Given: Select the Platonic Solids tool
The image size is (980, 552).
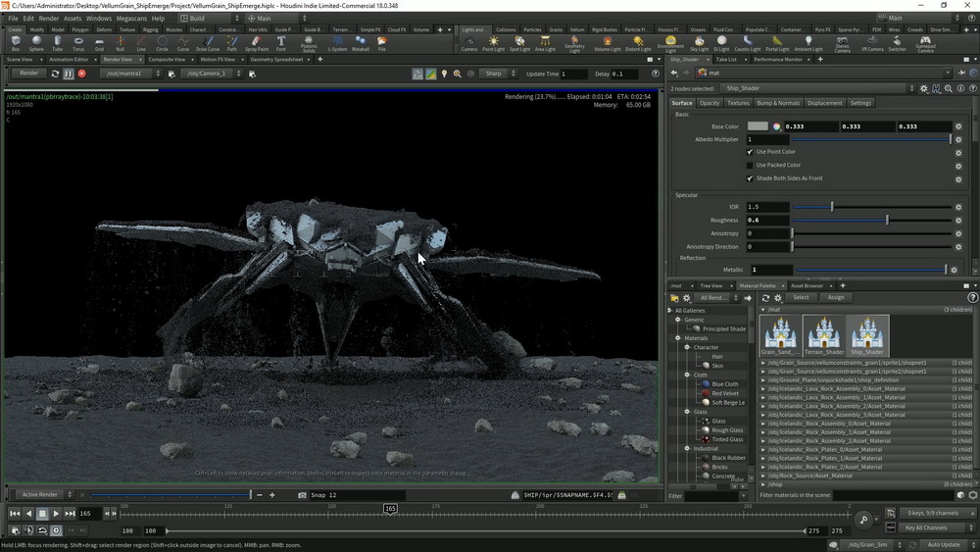Looking at the screenshot, I should pos(309,43).
